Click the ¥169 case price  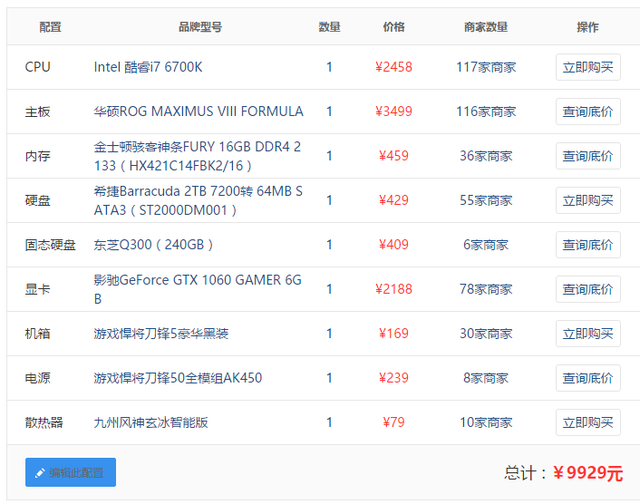(x=393, y=334)
